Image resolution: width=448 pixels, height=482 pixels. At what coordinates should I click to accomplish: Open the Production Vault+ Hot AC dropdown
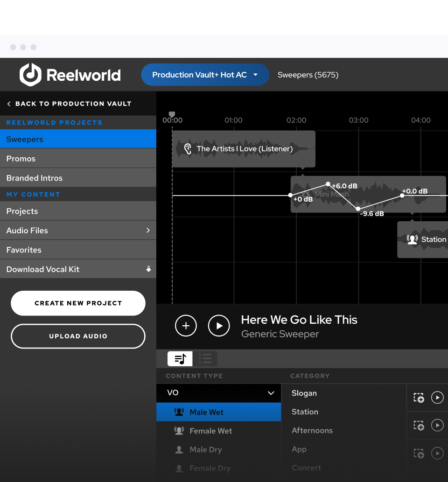[x=205, y=75]
